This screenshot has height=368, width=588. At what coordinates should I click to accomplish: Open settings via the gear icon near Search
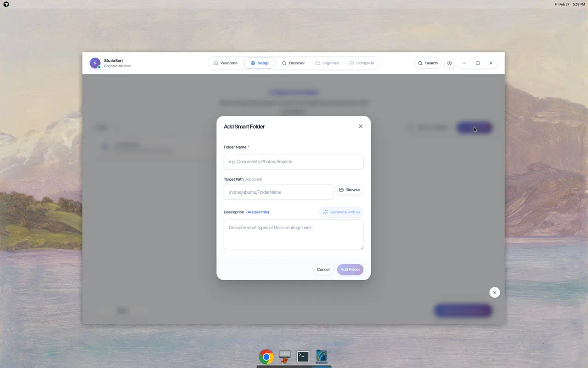[449, 63]
